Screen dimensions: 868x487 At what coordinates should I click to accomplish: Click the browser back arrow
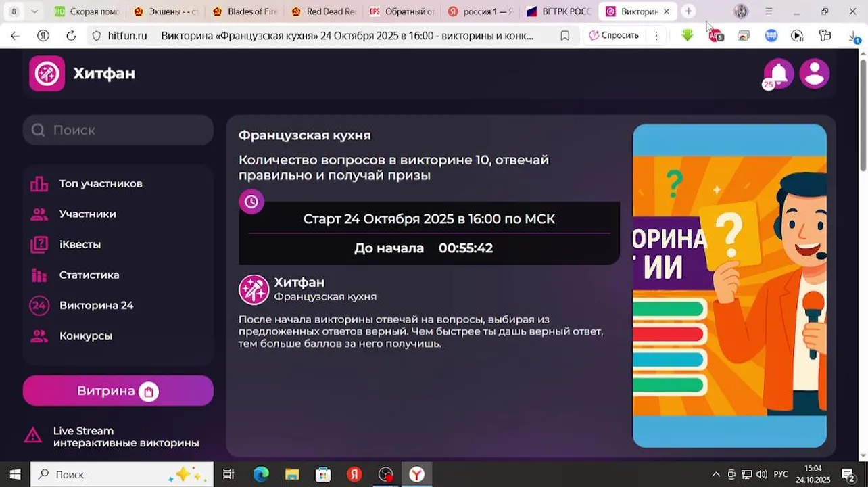pos(15,36)
